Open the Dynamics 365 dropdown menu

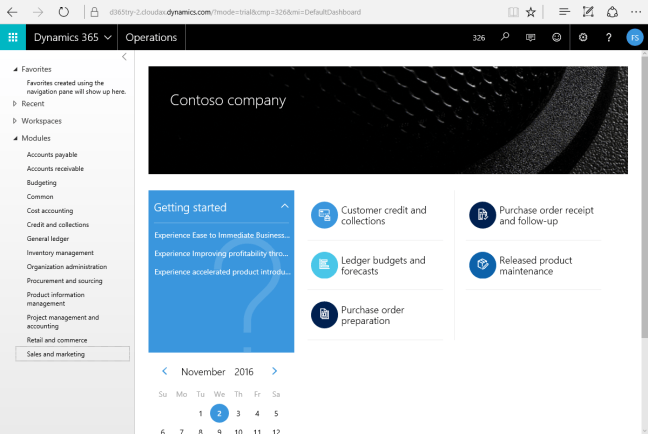click(x=72, y=37)
